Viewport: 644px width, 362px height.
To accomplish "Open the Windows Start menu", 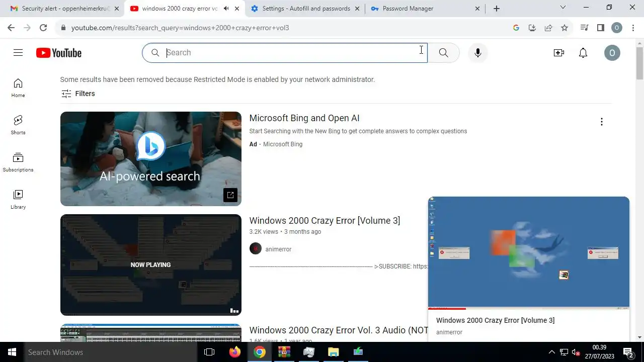I will (12, 352).
